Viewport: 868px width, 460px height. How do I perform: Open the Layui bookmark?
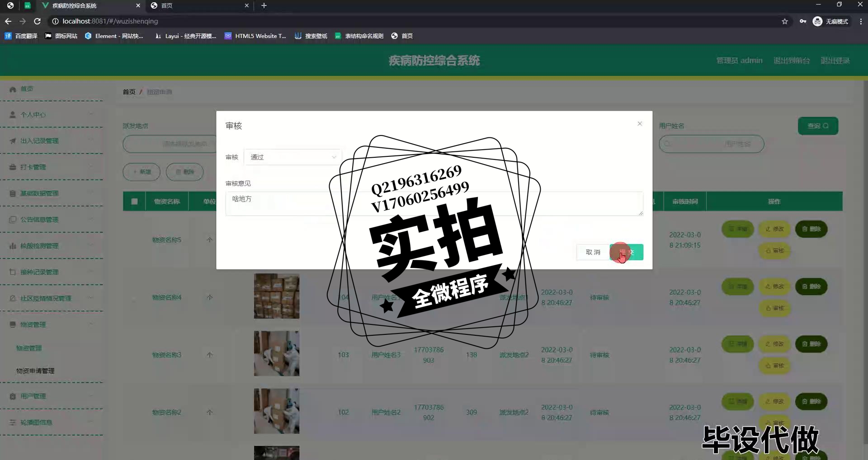click(185, 36)
